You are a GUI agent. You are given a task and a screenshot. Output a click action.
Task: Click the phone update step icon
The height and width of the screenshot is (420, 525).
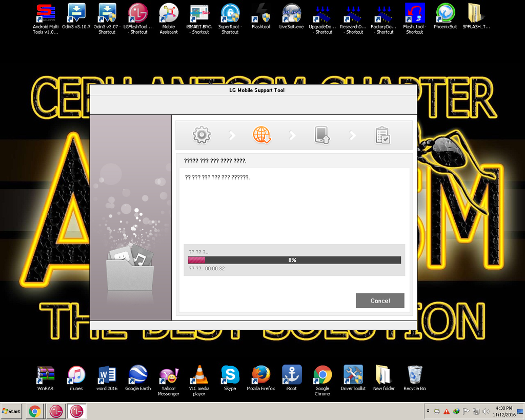pos(322,135)
